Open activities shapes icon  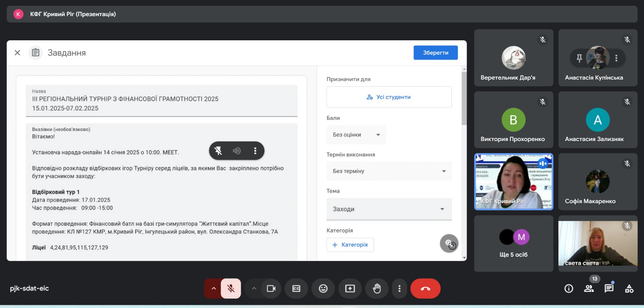click(x=629, y=289)
